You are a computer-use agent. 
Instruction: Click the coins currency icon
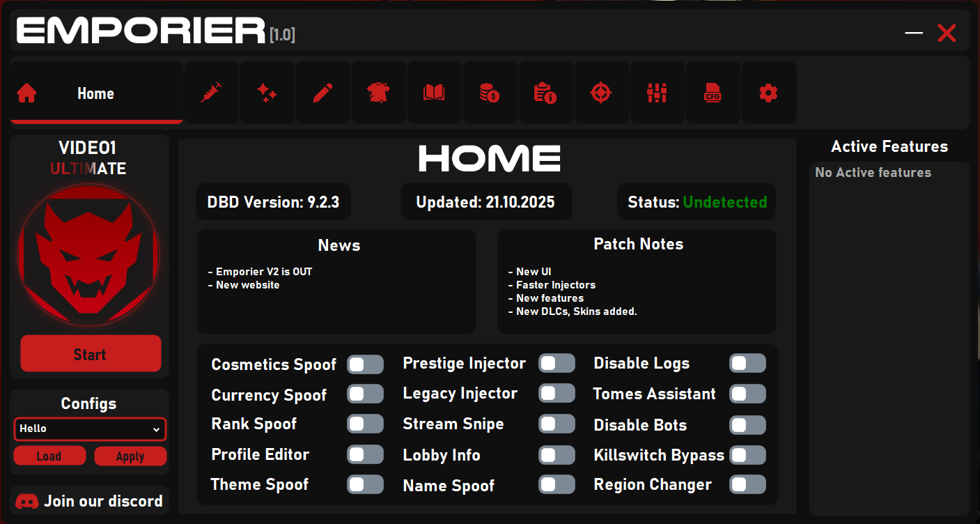click(x=490, y=93)
